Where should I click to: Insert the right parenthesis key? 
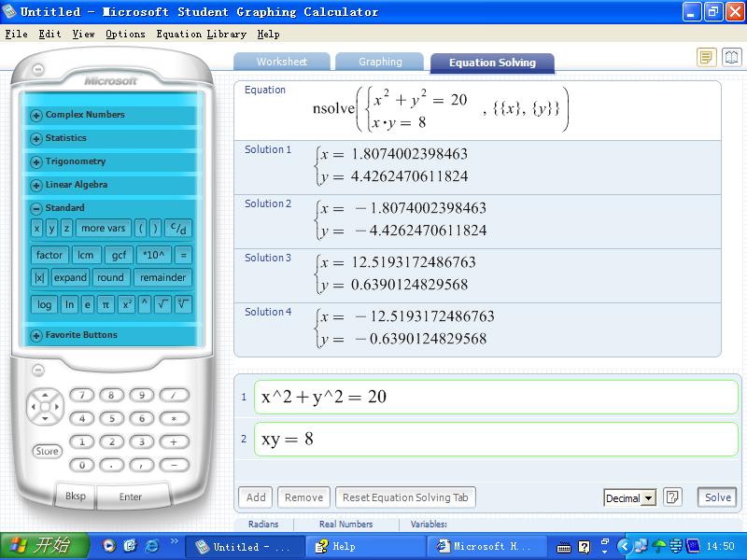(x=155, y=229)
